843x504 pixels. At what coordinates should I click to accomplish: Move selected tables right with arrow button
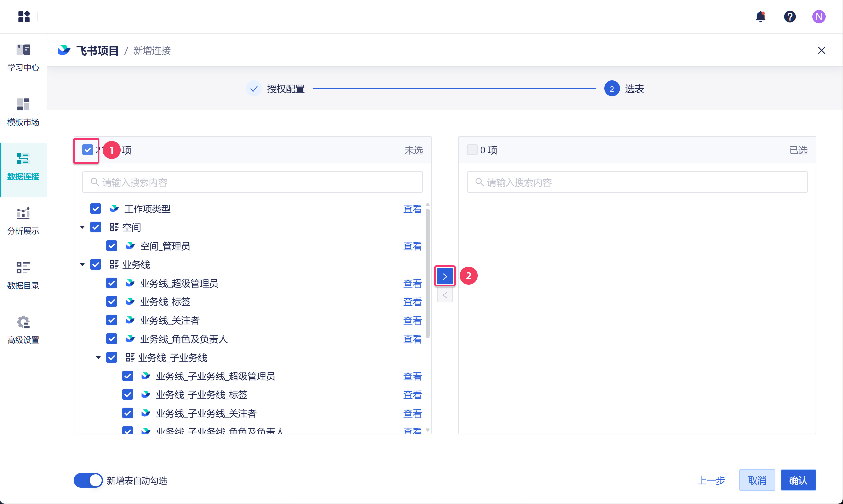(x=445, y=276)
